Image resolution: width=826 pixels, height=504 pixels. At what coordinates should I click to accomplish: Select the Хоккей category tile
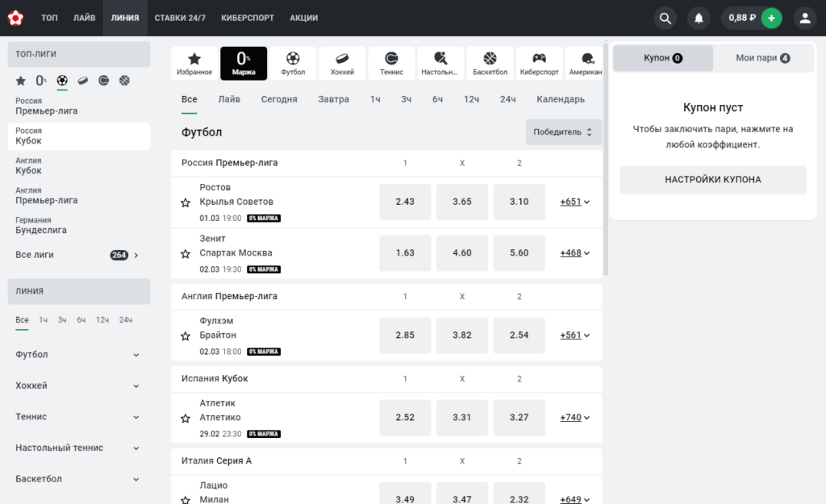point(342,63)
